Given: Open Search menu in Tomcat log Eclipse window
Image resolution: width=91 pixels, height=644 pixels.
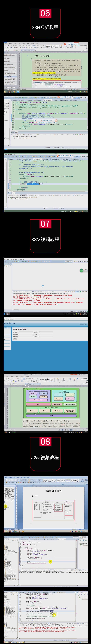Looking at the screenshot, I should (x=9, y=259).
